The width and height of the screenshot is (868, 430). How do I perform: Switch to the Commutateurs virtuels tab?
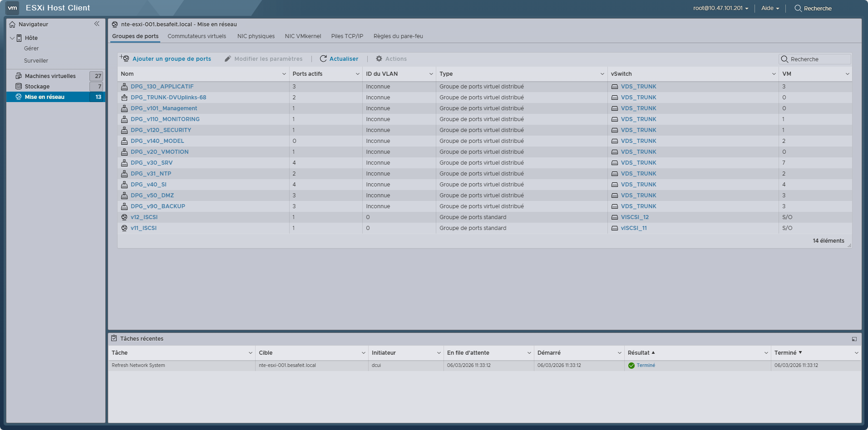click(197, 36)
